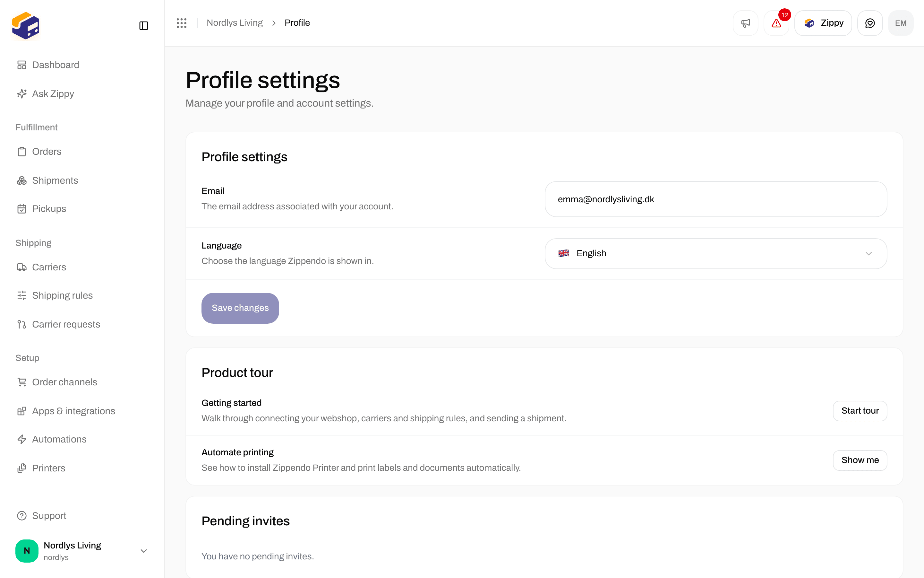This screenshot has width=924, height=578.
Task: View the 12 alert warnings
Action: point(776,23)
